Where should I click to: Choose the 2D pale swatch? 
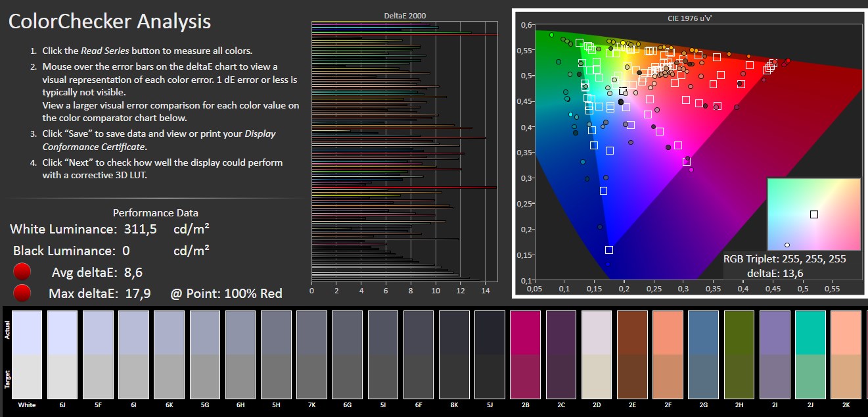pos(597,354)
